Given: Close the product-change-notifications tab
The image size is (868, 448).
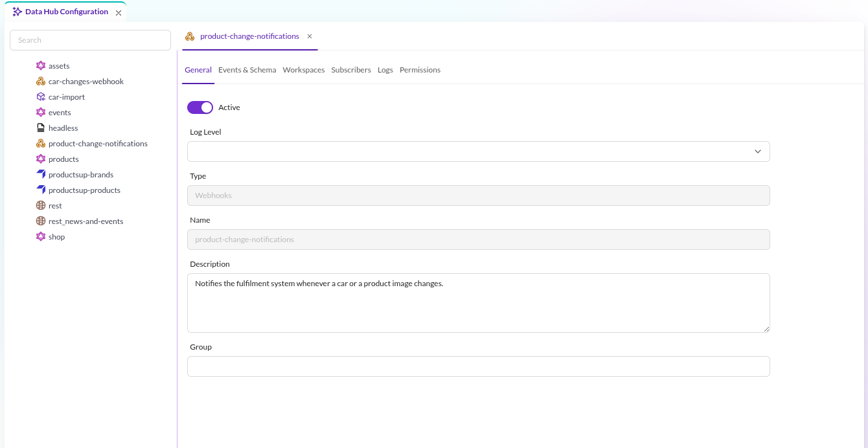Looking at the screenshot, I should [x=310, y=36].
